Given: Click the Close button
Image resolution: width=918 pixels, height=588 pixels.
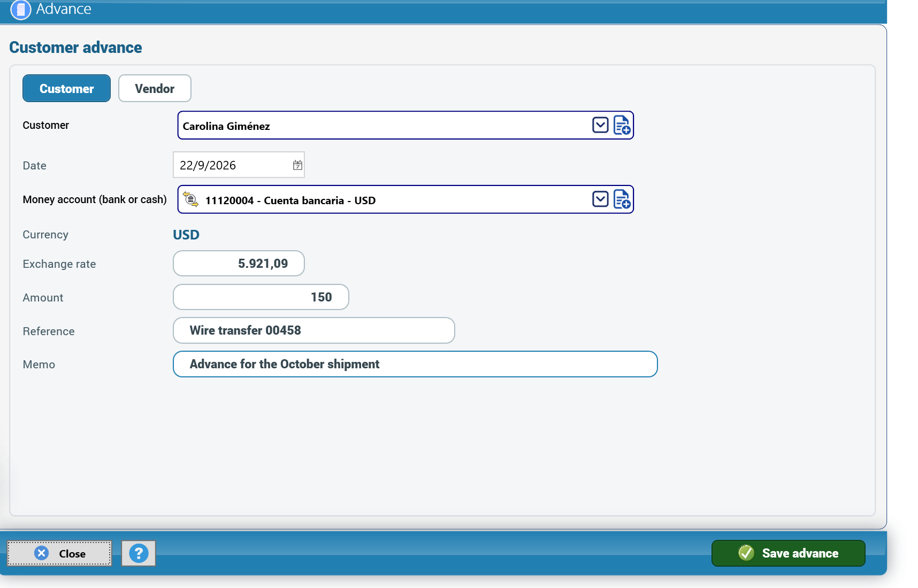Looking at the screenshot, I should (59, 553).
